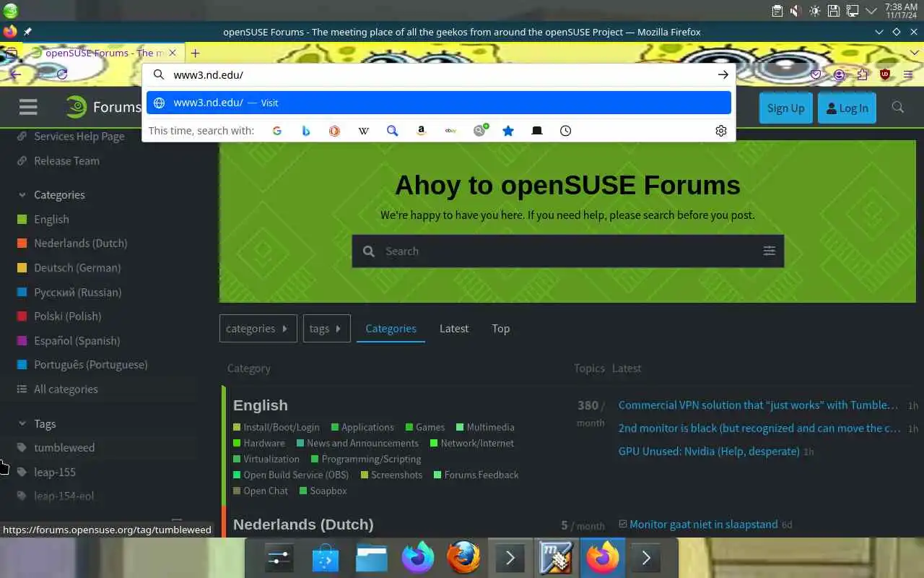The width and height of the screenshot is (924, 578).
Task: Open software store from the dock
Action: [326, 558]
